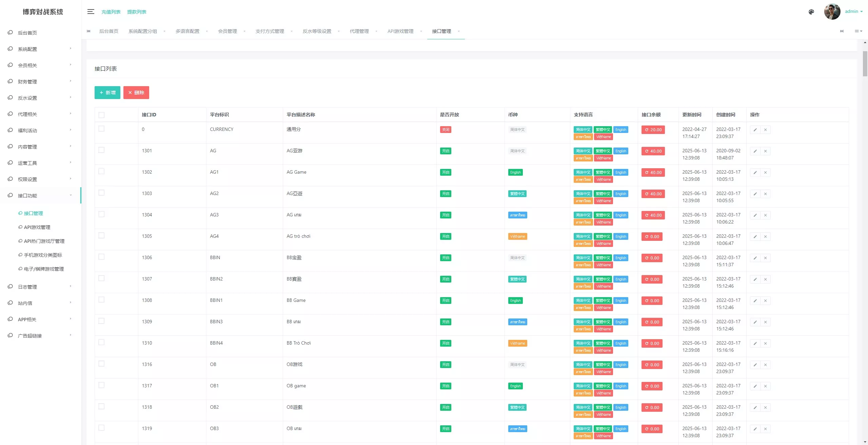The image size is (868, 445).
Task: Tick checkbox for interface 1310 row
Action: [x=101, y=342]
